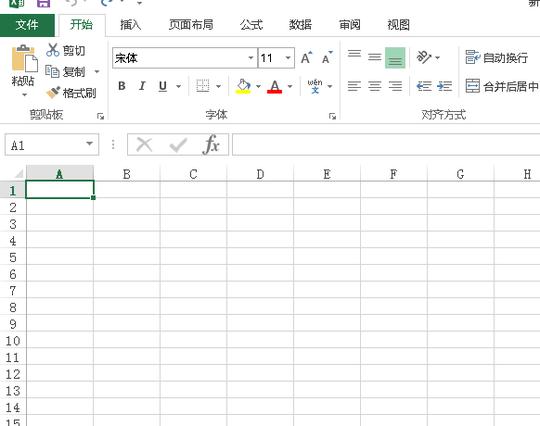Switch to 数据 Data tab

point(300,25)
